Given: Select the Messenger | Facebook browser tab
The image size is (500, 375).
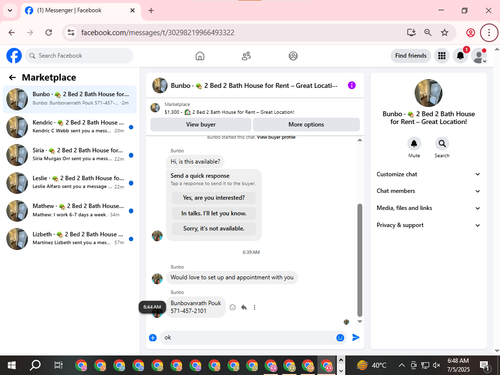Looking at the screenshot, I should click(80, 10).
